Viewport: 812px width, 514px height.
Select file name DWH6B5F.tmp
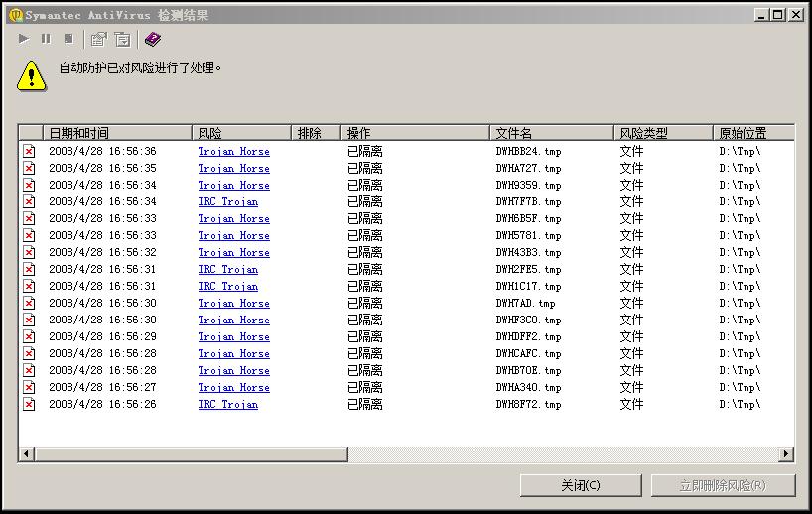[529, 219]
